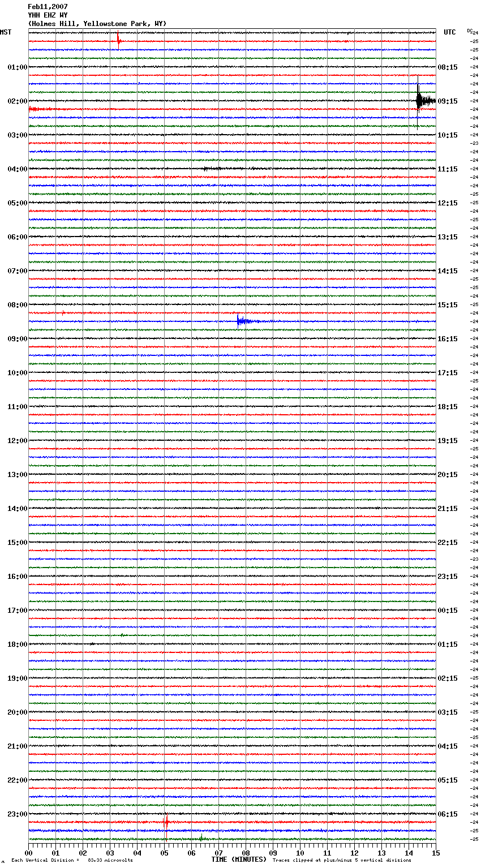Screen dimensions: 481x868
Task: Click the 13:15 UTC time label
Action: point(448,237)
